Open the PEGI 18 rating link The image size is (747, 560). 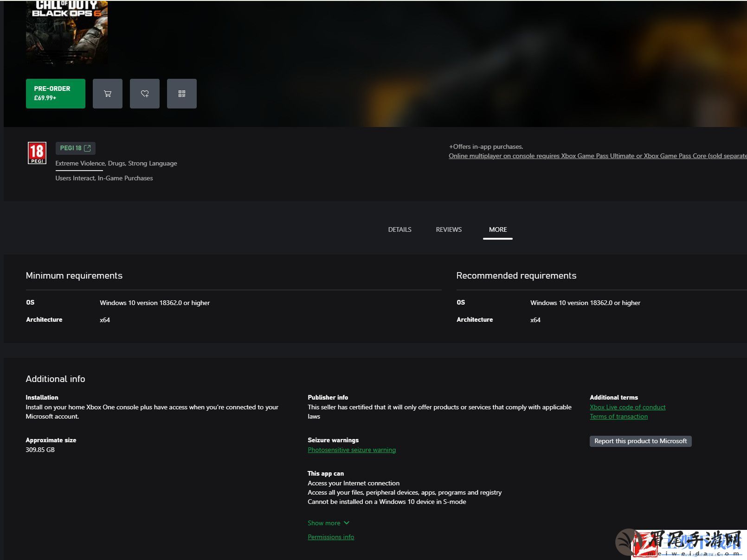coord(75,148)
